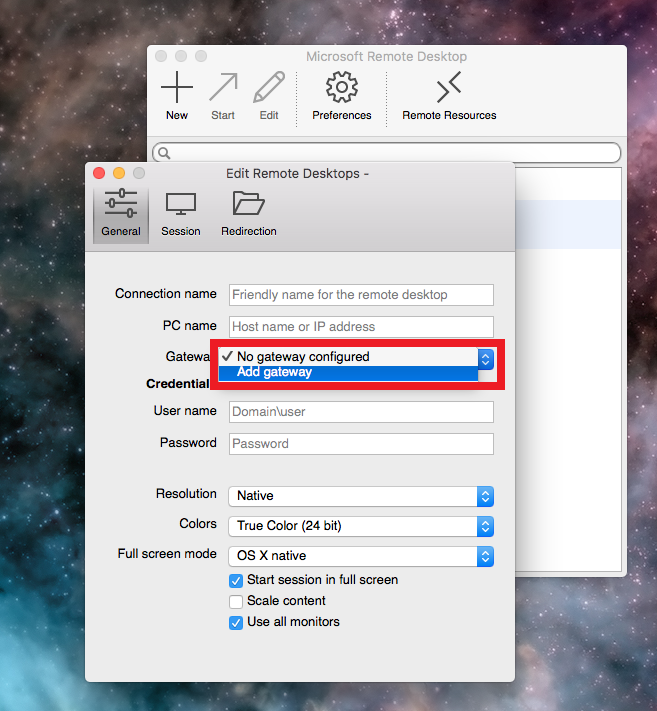Image resolution: width=657 pixels, height=711 pixels.
Task: Click the Connection name input field
Action: (361, 295)
